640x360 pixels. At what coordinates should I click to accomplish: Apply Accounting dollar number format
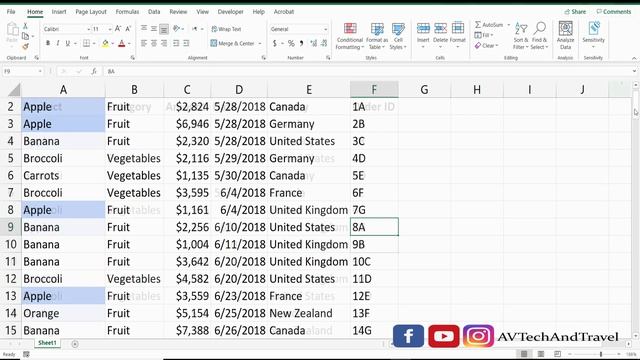click(x=275, y=43)
